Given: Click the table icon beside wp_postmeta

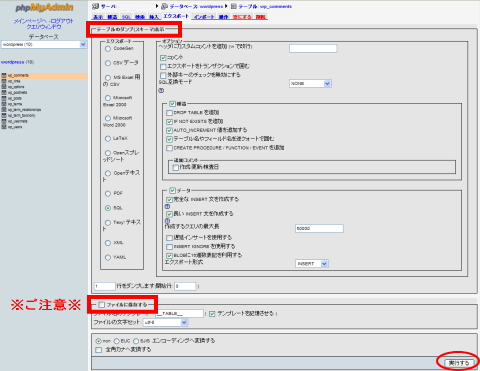Looking at the screenshot, I should tap(4, 93).
